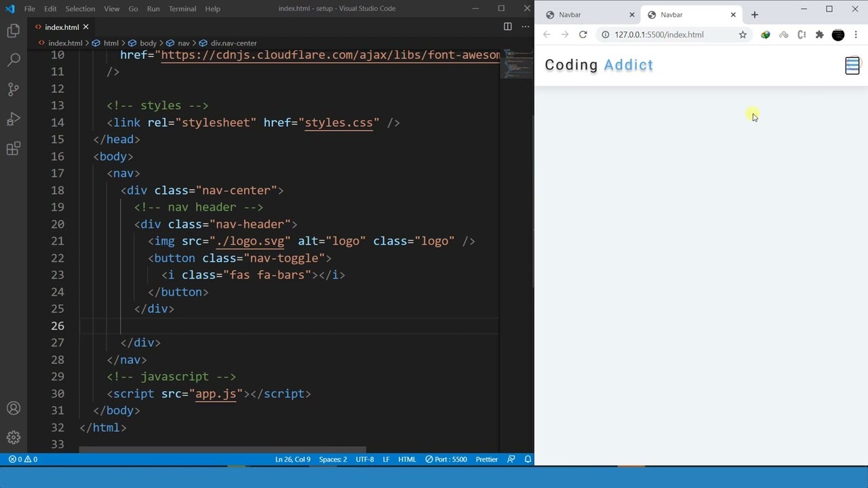Screen dimensions: 868x488
Task: Open the Terminal menu
Action: pos(182,8)
